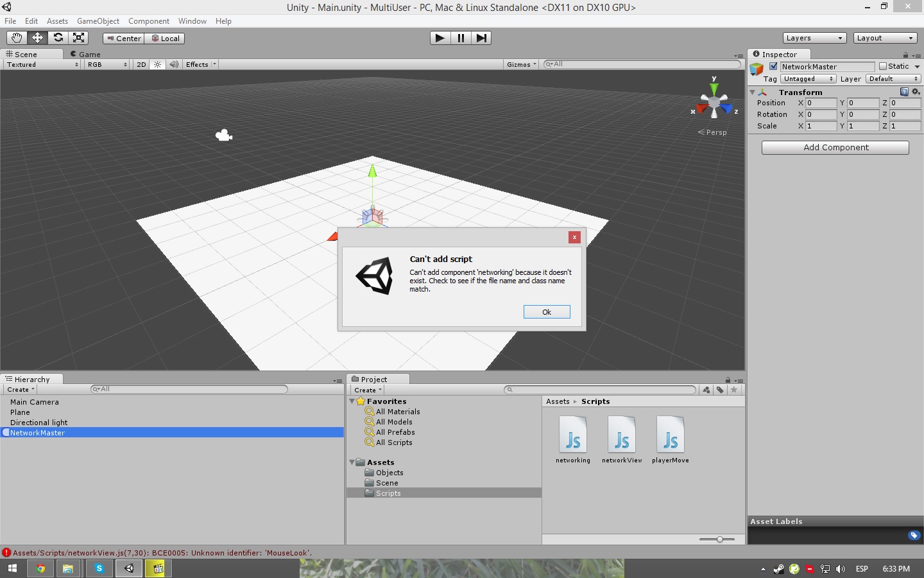
Task: Click the Asset Labels tag icon
Action: click(x=914, y=535)
